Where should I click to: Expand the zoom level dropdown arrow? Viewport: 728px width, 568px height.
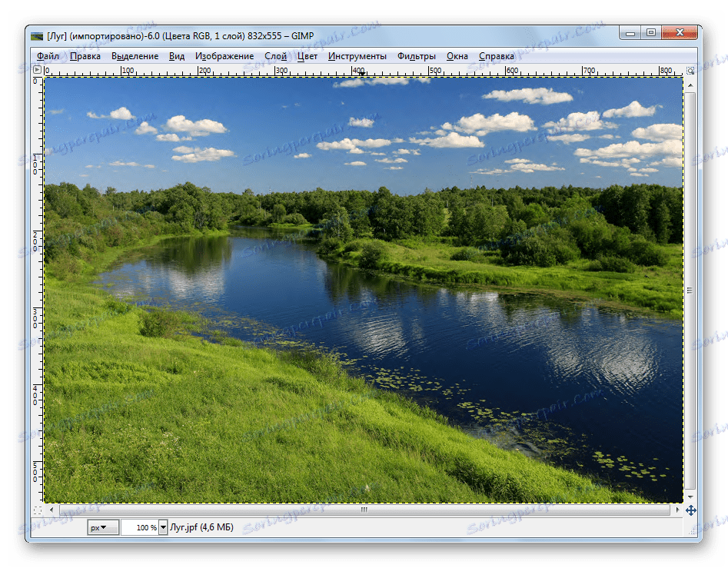coord(163,527)
